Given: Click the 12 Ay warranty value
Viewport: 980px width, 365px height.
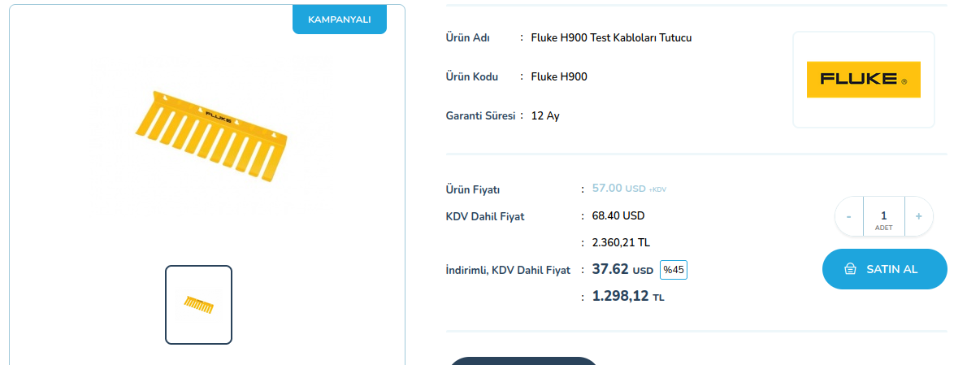Looking at the screenshot, I should (x=545, y=115).
